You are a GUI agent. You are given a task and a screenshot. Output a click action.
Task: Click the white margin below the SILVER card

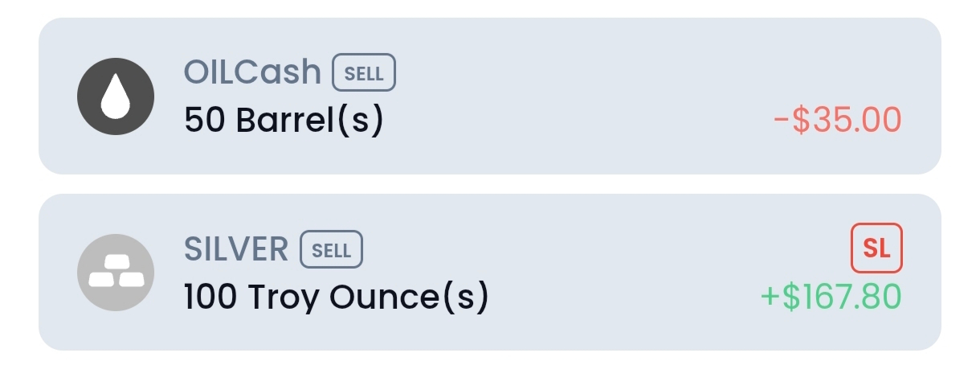pyautogui.click(x=490, y=370)
